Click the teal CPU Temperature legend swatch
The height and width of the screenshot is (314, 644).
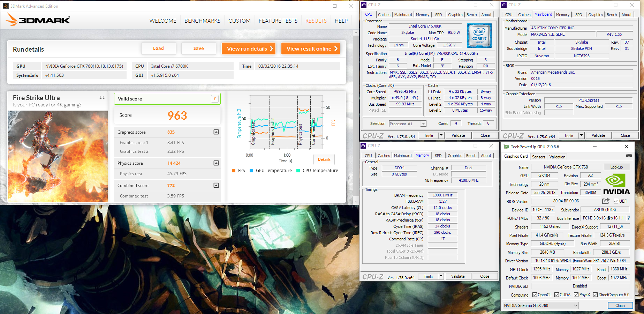tap(298, 171)
